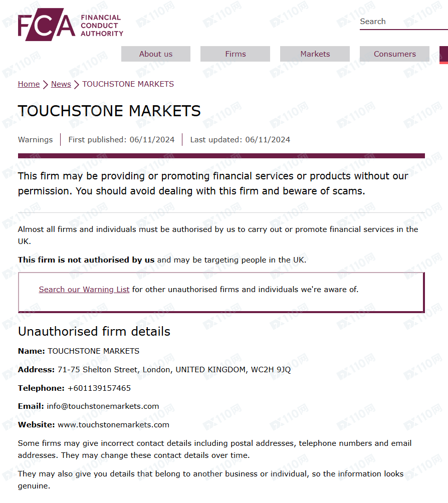Go to Home via breadcrumb
Viewport: 448px width, 503px height.
(x=29, y=84)
